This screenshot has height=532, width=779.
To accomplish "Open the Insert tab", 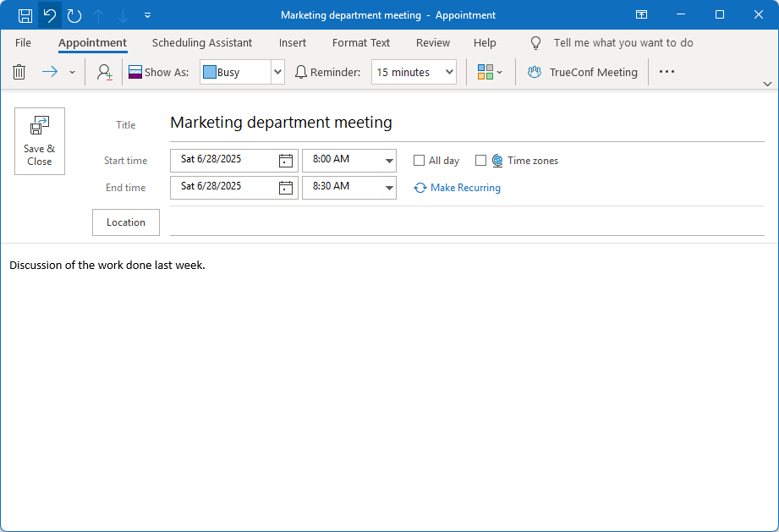I will click(292, 43).
